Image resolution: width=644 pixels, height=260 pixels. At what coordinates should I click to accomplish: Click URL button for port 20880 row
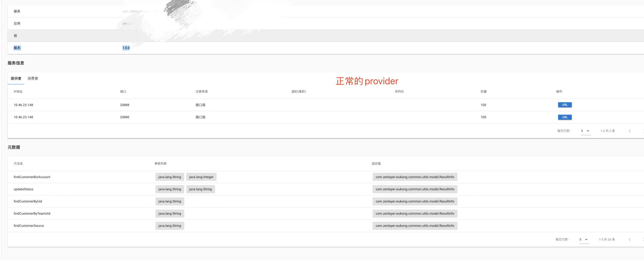click(565, 117)
